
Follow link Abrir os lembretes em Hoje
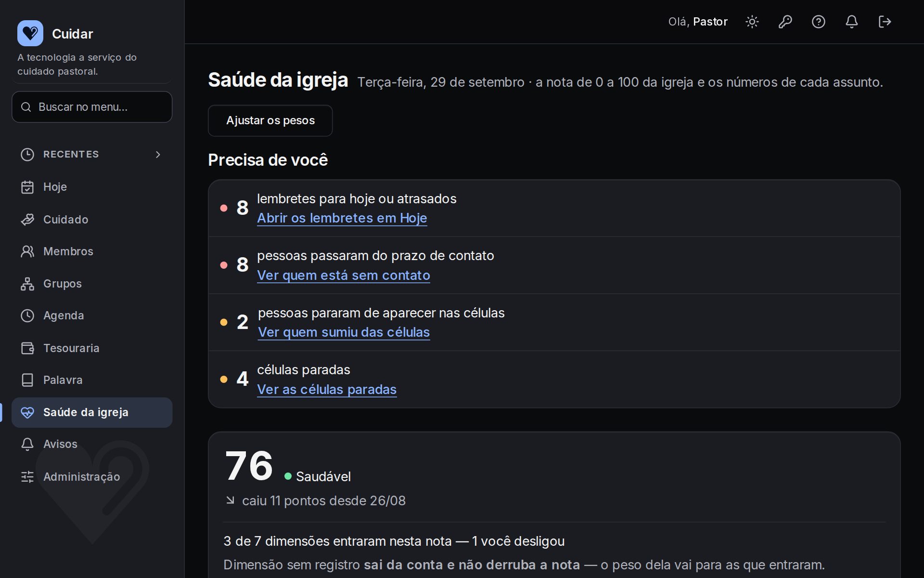coord(342,218)
